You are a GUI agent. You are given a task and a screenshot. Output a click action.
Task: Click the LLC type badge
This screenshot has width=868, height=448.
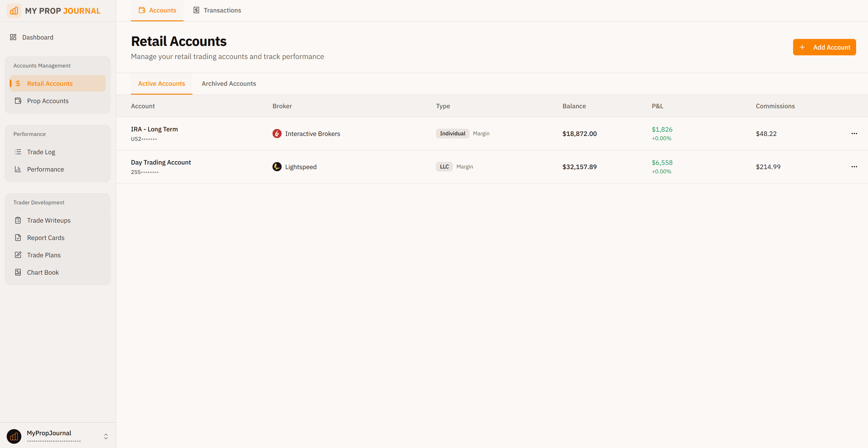[x=445, y=167]
